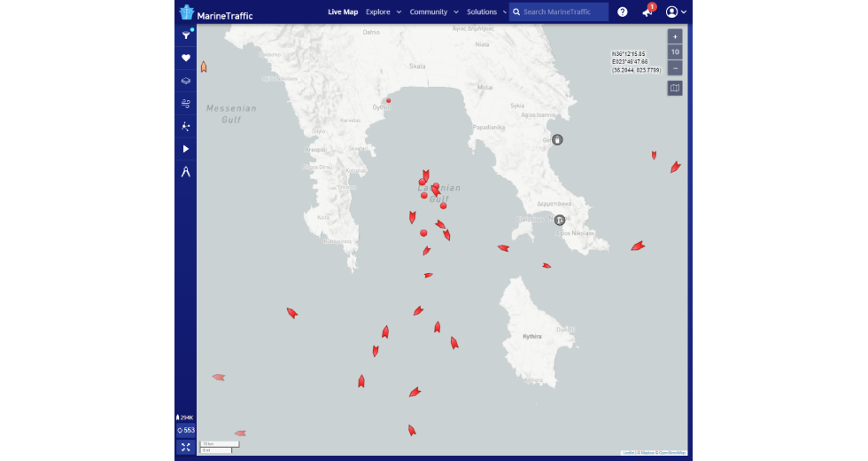Open the basemap selector icon
Screen dimensions: 868x461
(x=675, y=88)
